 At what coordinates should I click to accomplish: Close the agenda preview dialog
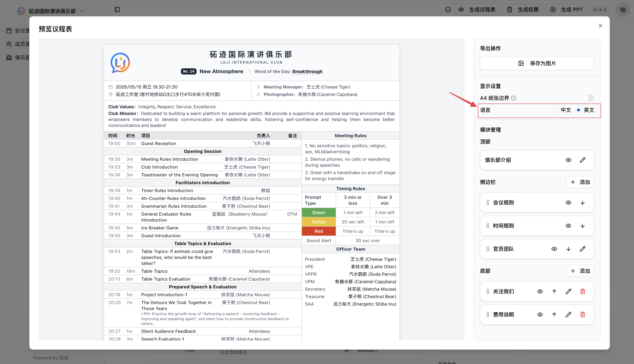pos(600,26)
